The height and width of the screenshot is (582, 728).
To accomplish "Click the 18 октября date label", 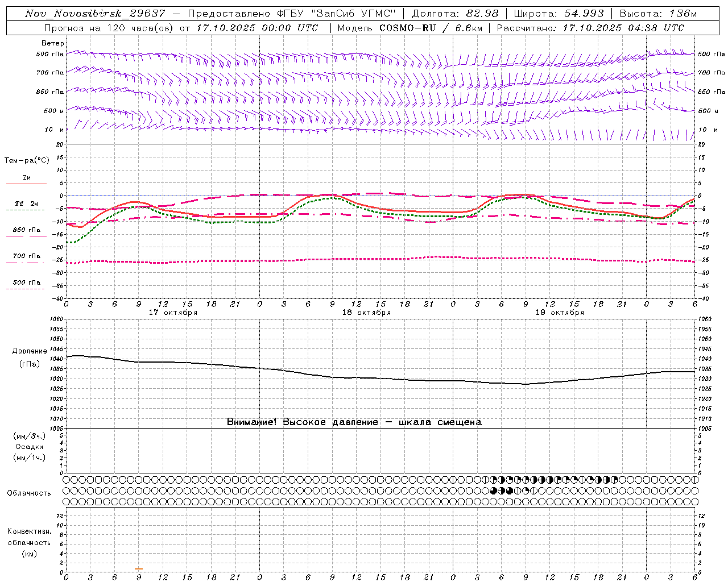I will pyautogui.click(x=366, y=313).
